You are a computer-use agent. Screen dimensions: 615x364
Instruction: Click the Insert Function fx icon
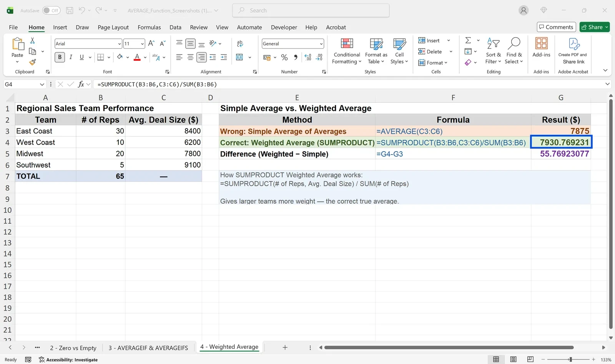[x=81, y=84]
